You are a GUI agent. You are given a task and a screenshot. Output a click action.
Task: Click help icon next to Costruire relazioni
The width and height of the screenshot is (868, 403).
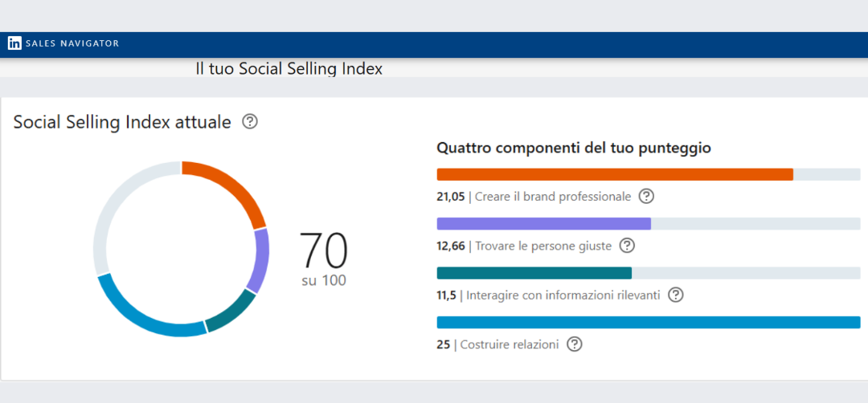click(x=574, y=344)
